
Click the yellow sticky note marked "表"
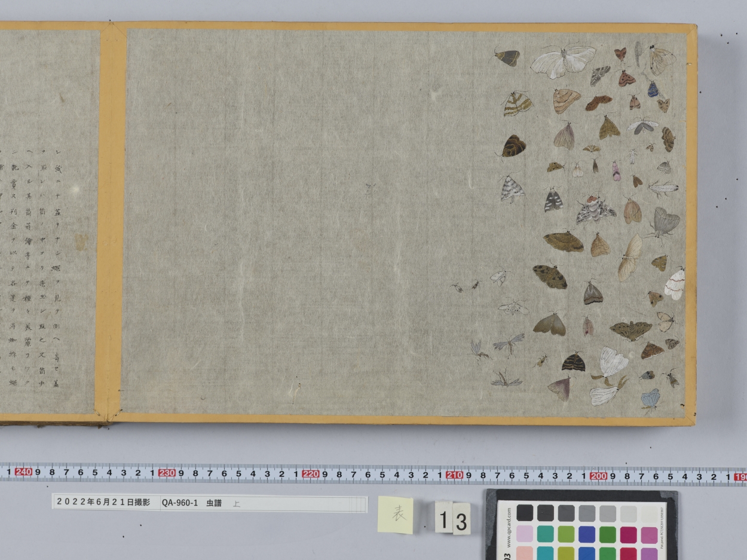click(x=396, y=515)
